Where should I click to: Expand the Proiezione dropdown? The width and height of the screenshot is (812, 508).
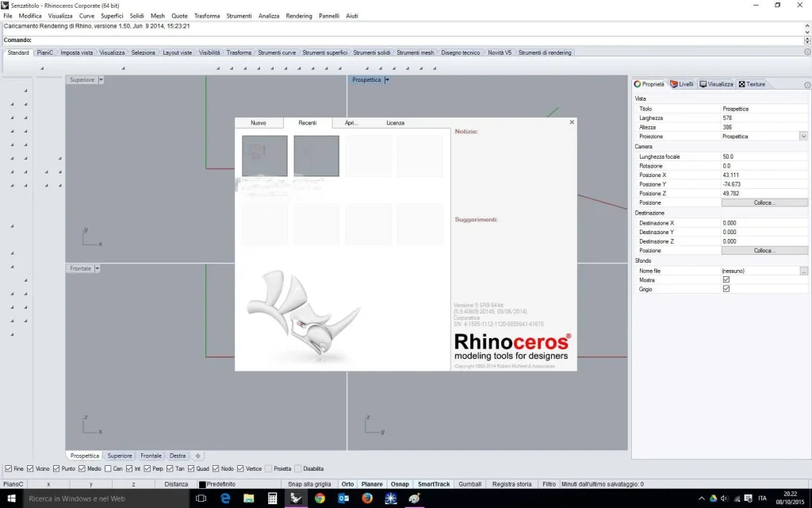(x=803, y=137)
